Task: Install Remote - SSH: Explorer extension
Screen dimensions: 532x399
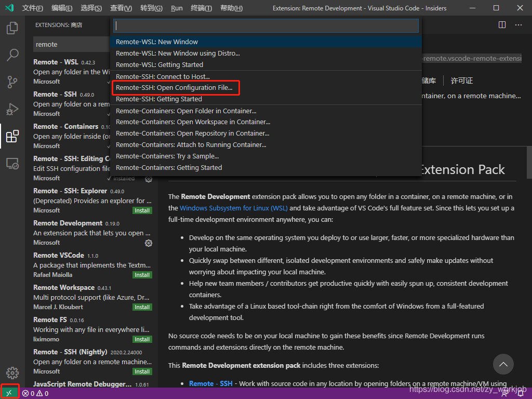Action: pyautogui.click(x=142, y=211)
